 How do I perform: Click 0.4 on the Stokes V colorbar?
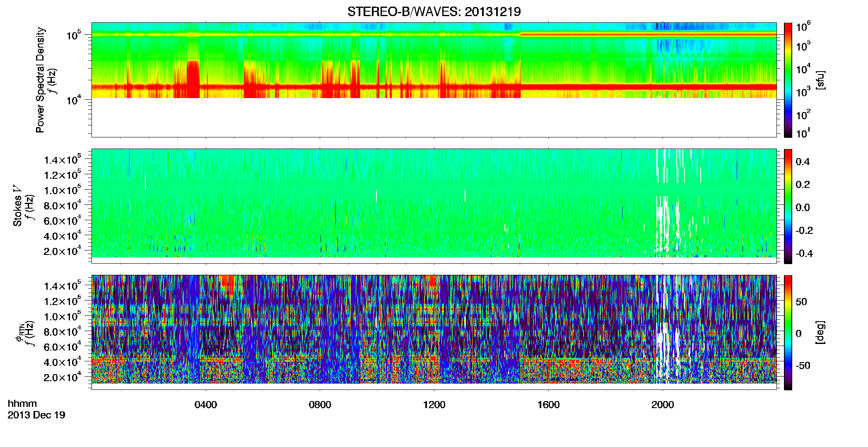(803, 162)
